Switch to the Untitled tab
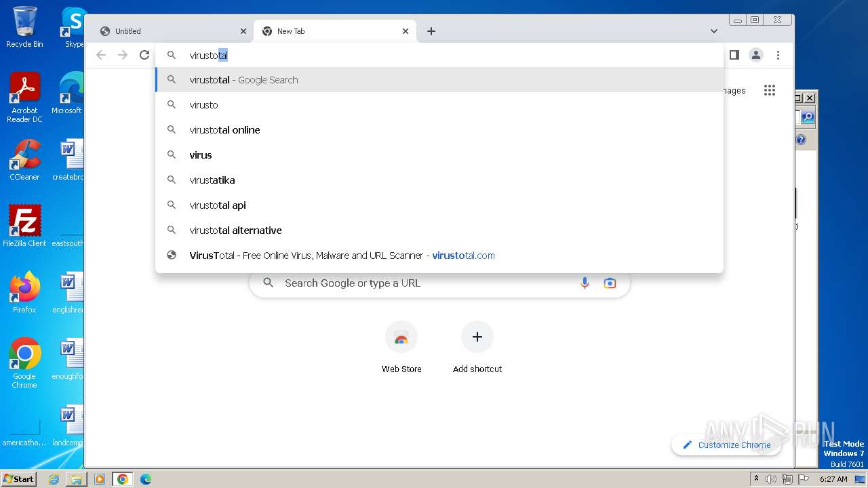868x488 pixels. coord(172,31)
